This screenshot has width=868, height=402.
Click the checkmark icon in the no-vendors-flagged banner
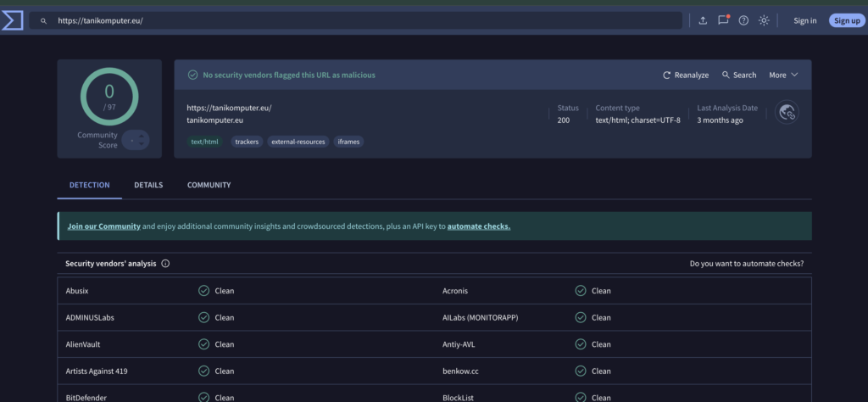[192, 75]
